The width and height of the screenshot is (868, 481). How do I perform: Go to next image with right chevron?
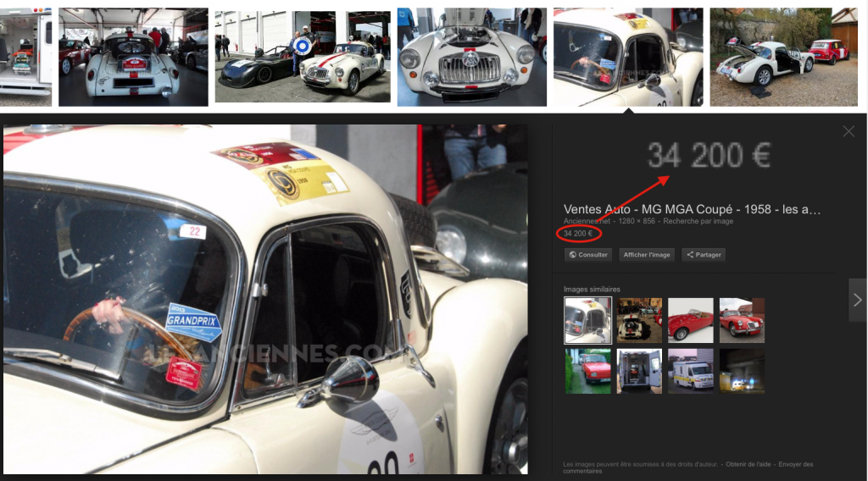pyautogui.click(x=858, y=301)
